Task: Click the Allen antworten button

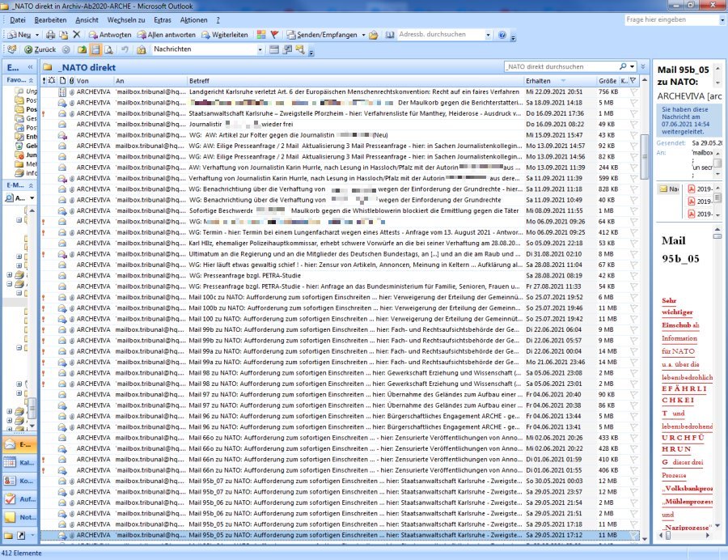Action: pyautogui.click(x=166, y=35)
